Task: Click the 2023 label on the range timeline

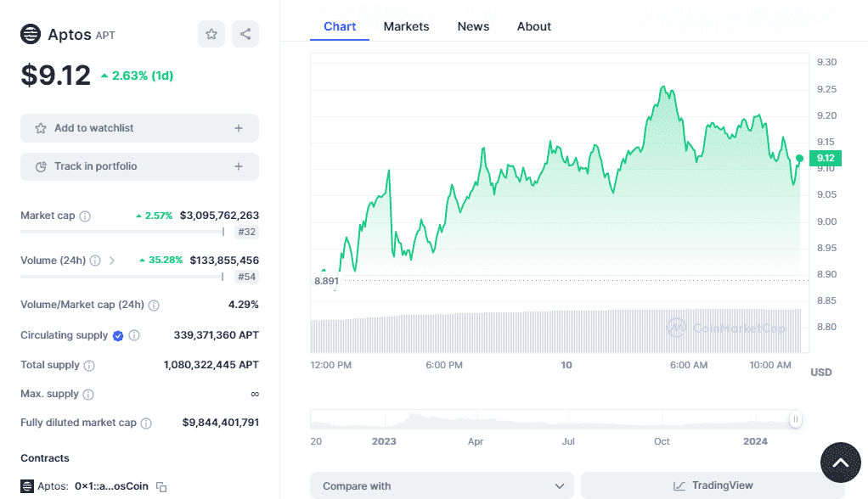Action: pos(384,441)
